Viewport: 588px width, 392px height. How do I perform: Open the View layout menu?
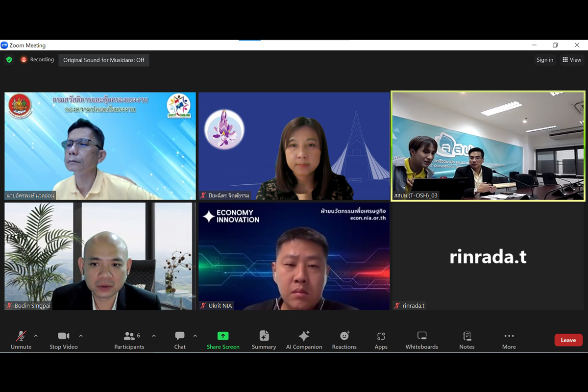click(x=572, y=60)
